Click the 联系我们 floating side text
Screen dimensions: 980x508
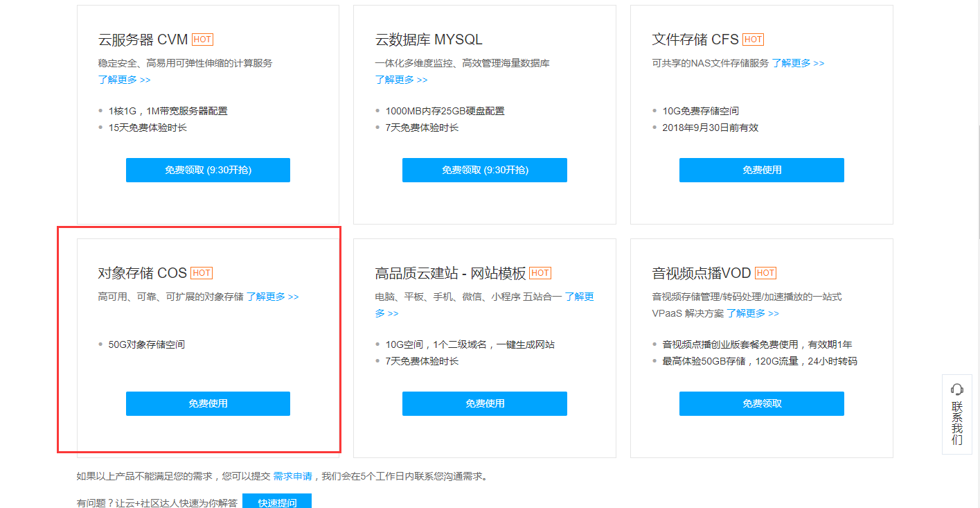pyautogui.click(x=957, y=423)
